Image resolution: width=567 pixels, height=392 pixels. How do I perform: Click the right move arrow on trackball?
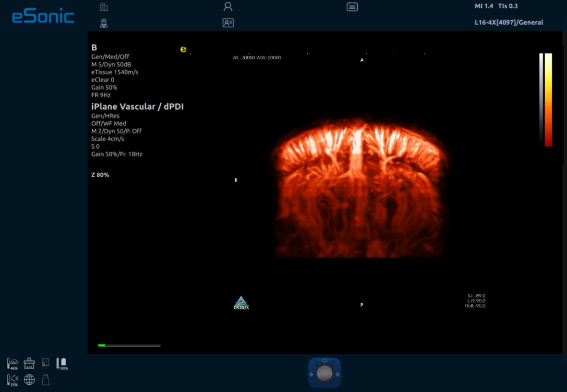coord(337,374)
